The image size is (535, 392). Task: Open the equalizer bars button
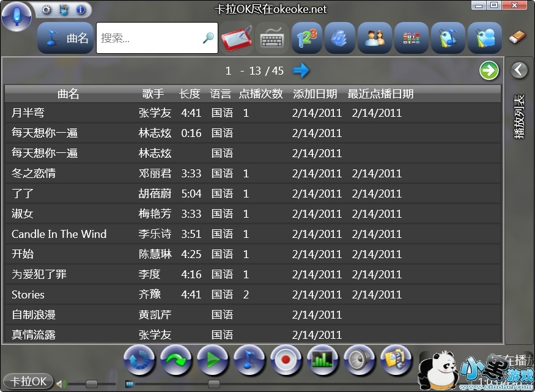pyautogui.click(x=322, y=360)
